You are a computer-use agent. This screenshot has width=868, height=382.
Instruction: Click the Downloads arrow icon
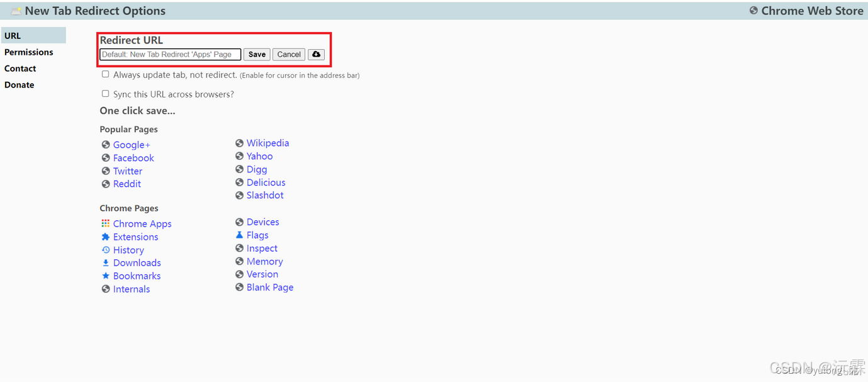click(x=106, y=263)
